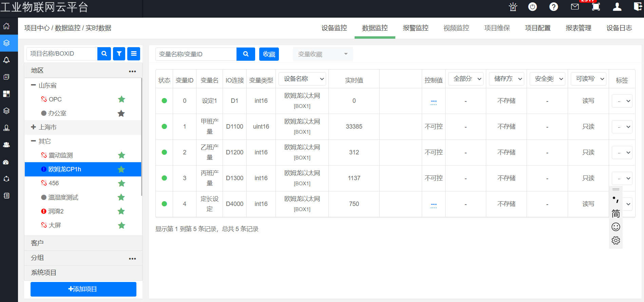Switch to 视频监控 tab
Viewport: 644px width, 302px height.
click(x=456, y=28)
